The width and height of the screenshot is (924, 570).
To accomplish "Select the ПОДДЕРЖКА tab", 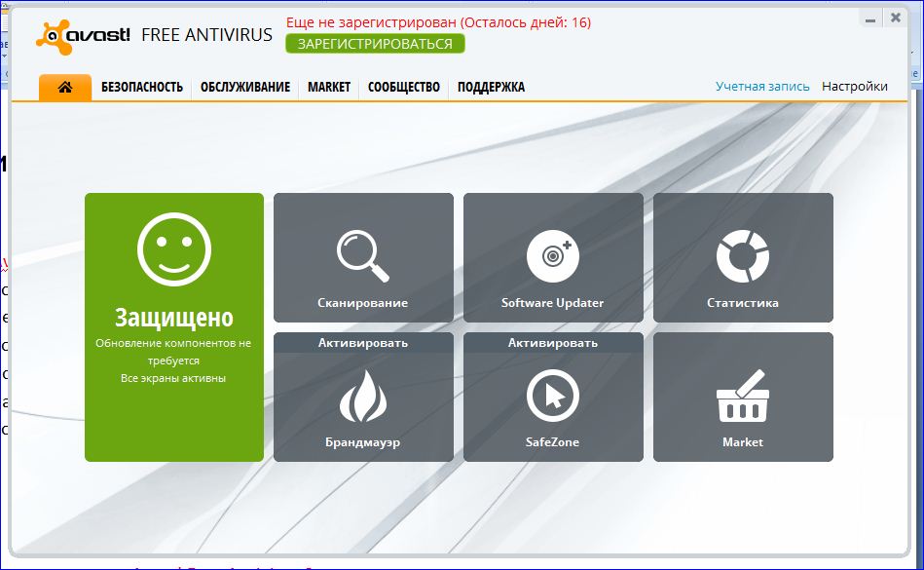I will 491,88.
